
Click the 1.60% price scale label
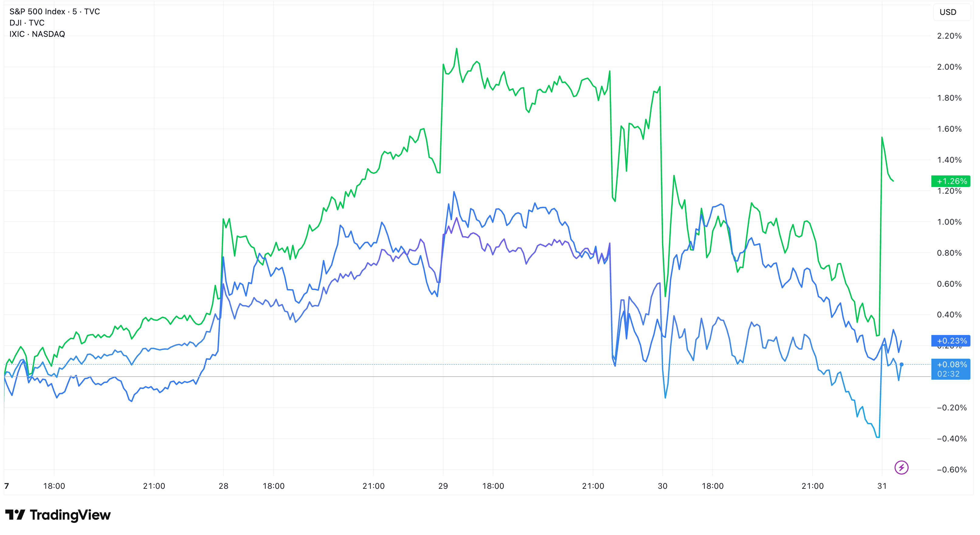pyautogui.click(x=949, y=129)
